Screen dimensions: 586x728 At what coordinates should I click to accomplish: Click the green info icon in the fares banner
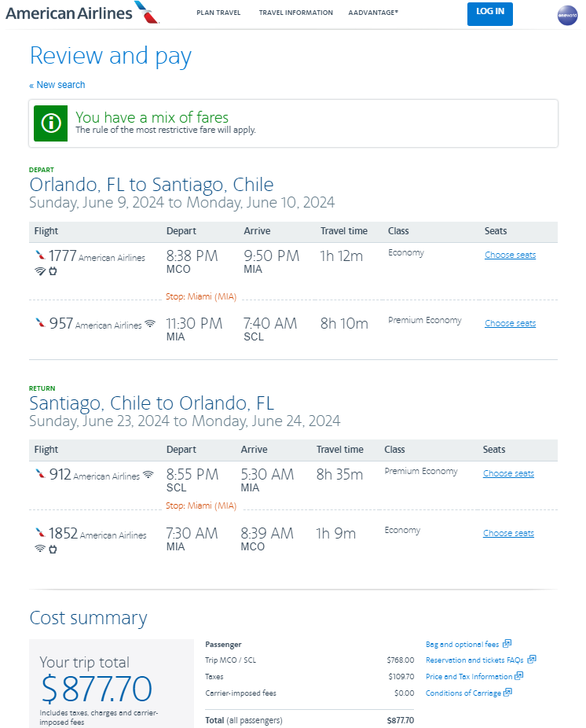coord(50,123)
